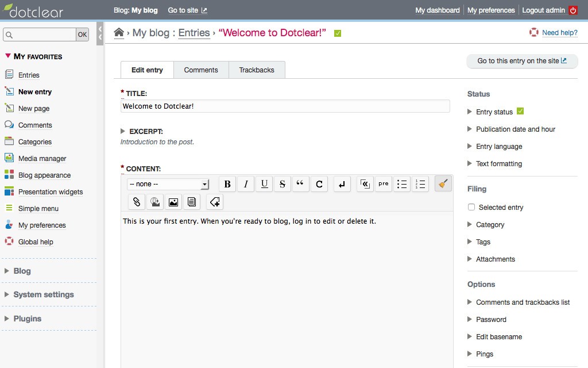588x368 pixels.
Task: Click the link (paperclip) toolbar icon
Action: click(137, 202)
